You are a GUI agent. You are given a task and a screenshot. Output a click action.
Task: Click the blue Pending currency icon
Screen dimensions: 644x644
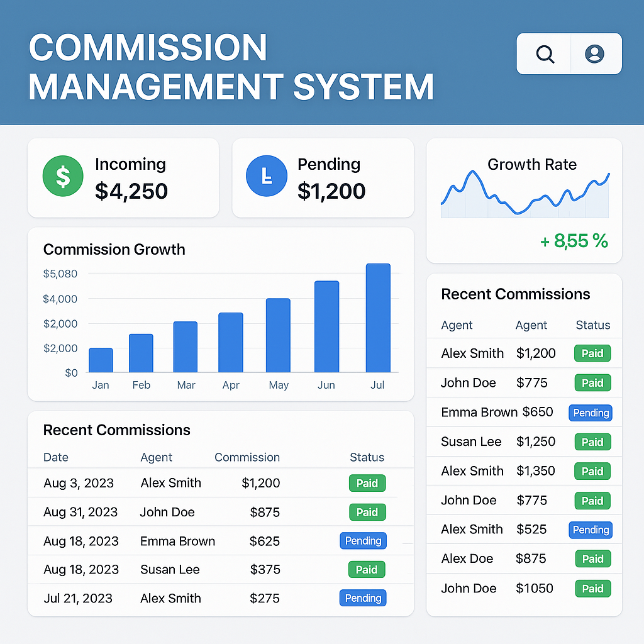(266, 177)
